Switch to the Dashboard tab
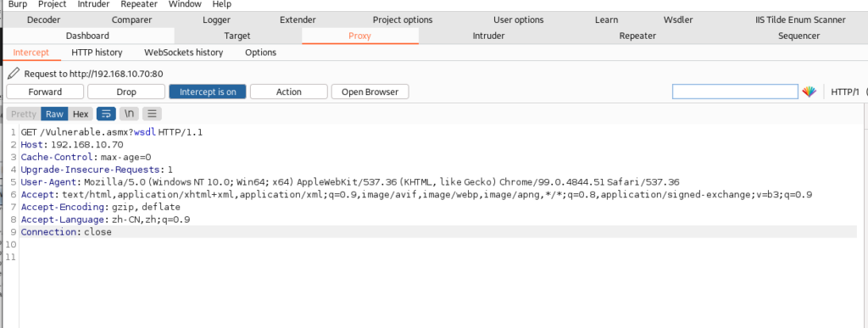 point(87,36)
